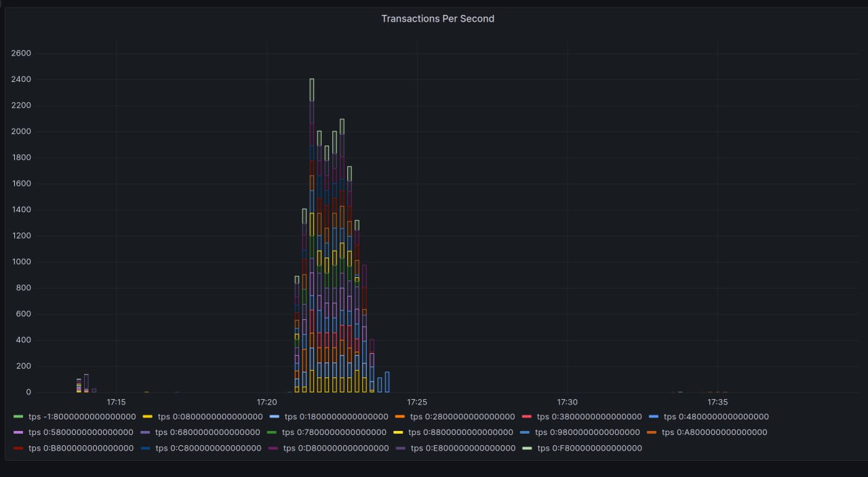This screenshot has width=868, height=477.
Task: Click dark red swatch for tps 0:B800000000000000
Action: click(18, 449)
